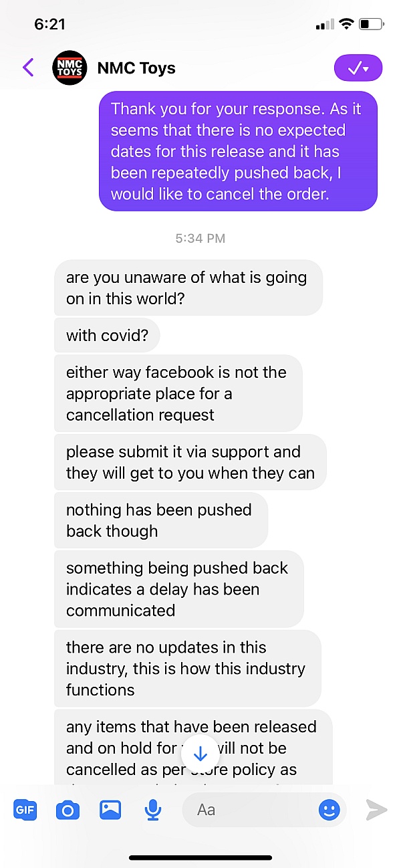Tap the Wi-Fi status bar icon
The image size is (401, 868).
346,24
